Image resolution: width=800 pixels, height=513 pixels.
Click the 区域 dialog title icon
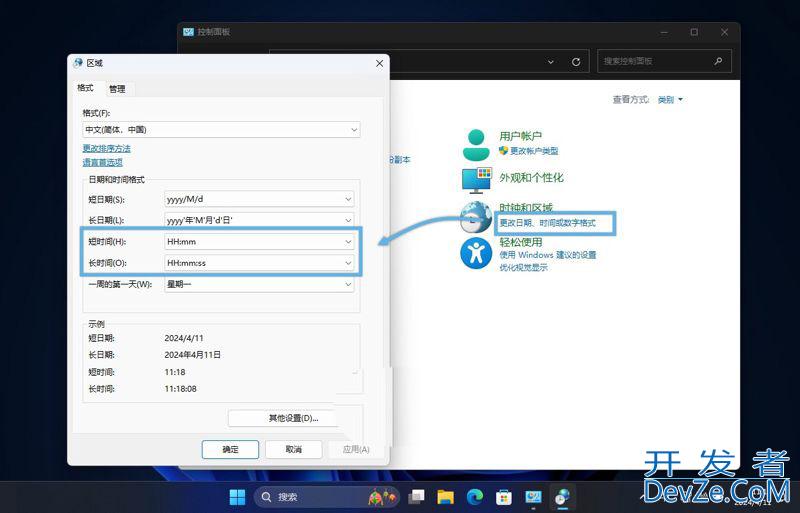click(78, 63)
